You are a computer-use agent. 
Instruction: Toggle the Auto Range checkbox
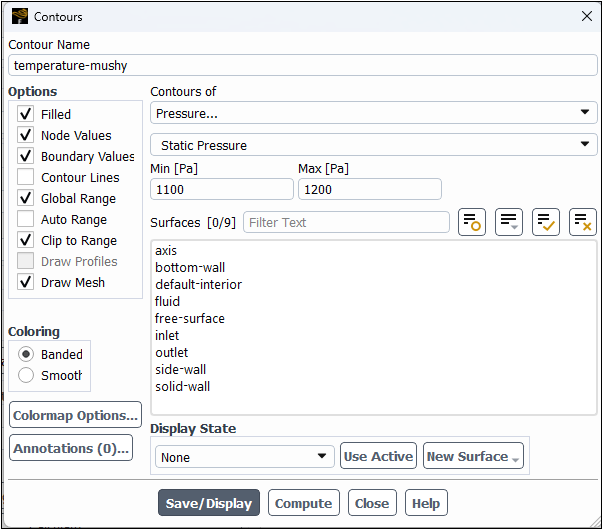coord(26,219)
